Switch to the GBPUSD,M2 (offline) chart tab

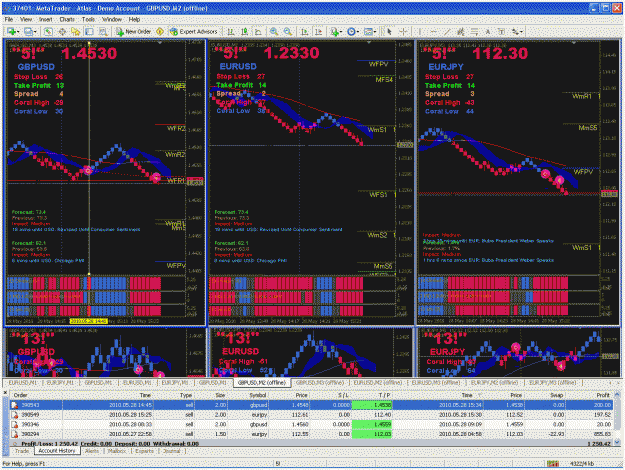(x=262, y=383)
